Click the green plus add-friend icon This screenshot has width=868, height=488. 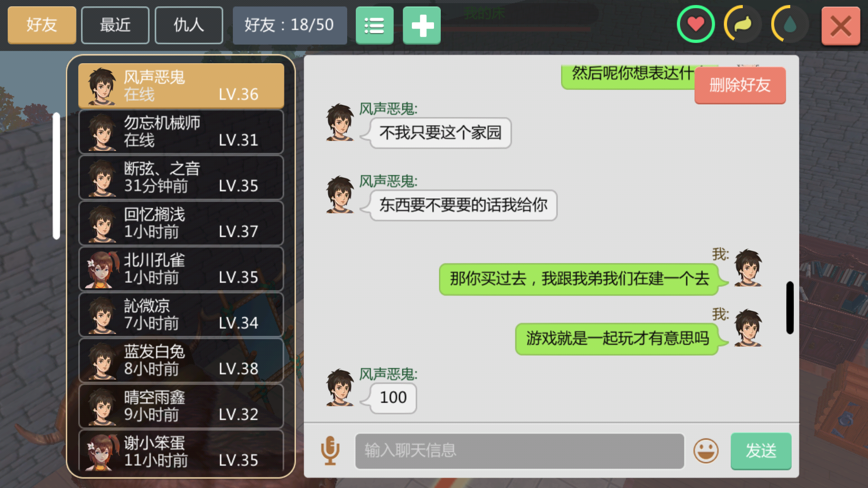[x=421, y=25]
